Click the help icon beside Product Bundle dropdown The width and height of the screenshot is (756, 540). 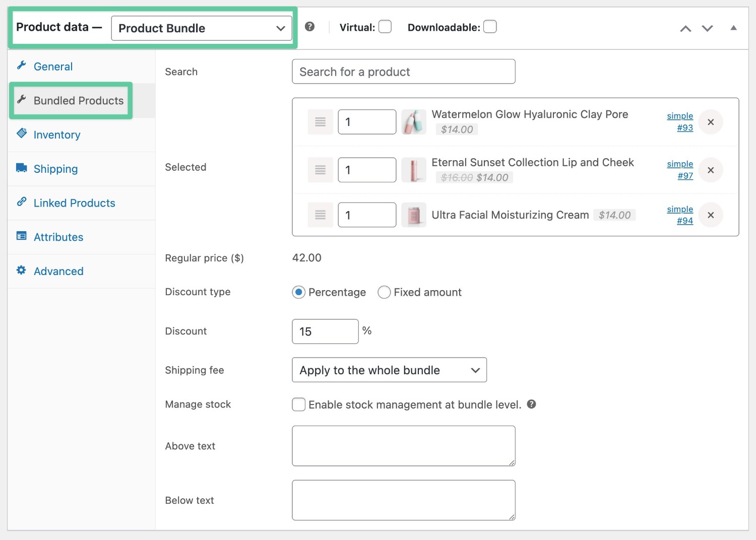tap(310, 27)
